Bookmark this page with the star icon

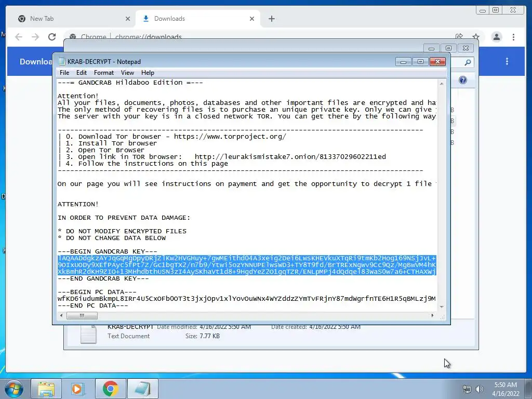pos(476,36)
